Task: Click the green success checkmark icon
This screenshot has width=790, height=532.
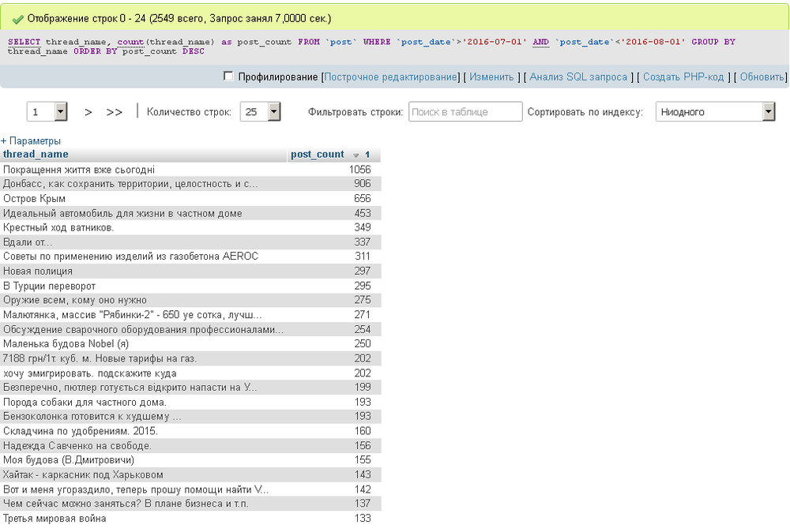Action: (x=17, y=18)
